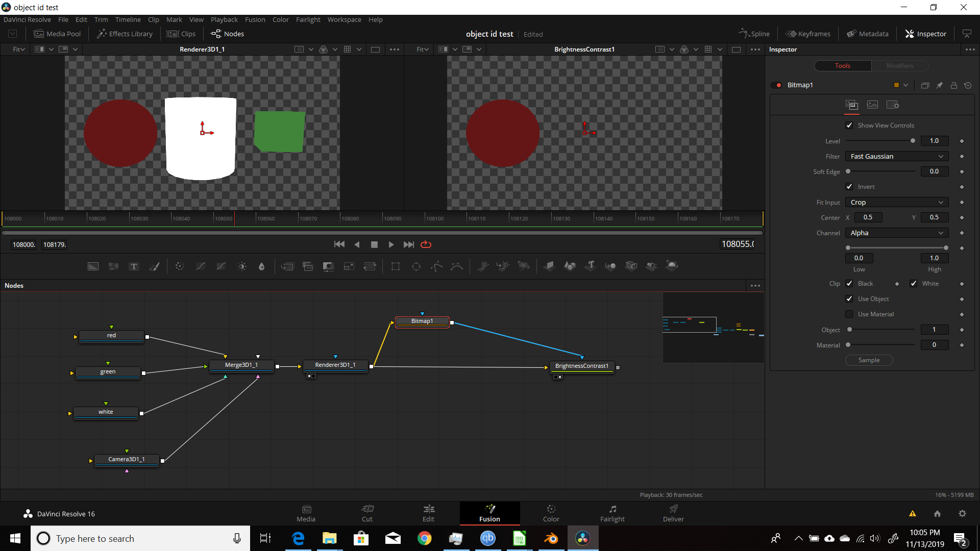Open the Workspace menu
The image size is (980, 551).
tap(344, 19)
